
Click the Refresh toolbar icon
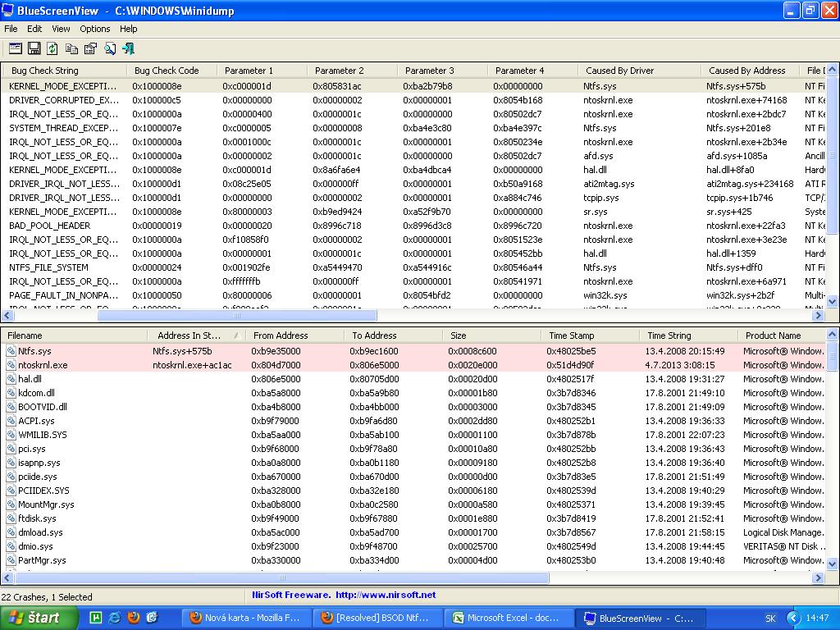(x=52, y=49)
